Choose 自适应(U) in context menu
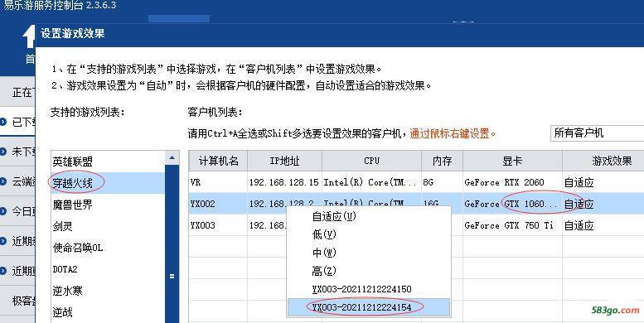The image size is (644, 323). tap(368, 216)
